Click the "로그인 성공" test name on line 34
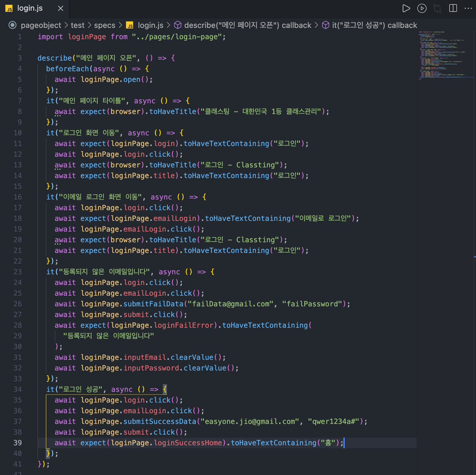This screenshot has height=475, width=476. click(81, 389)
